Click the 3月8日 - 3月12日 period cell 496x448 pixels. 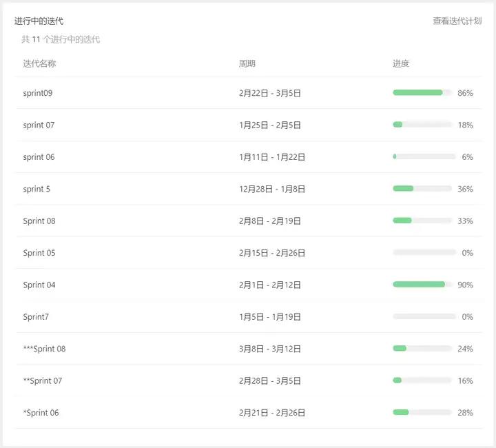270,349
